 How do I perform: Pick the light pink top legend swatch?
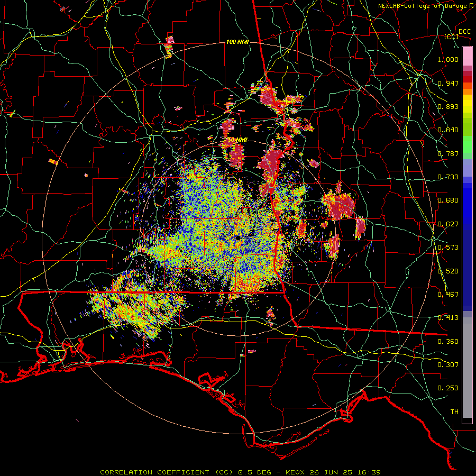467,56
